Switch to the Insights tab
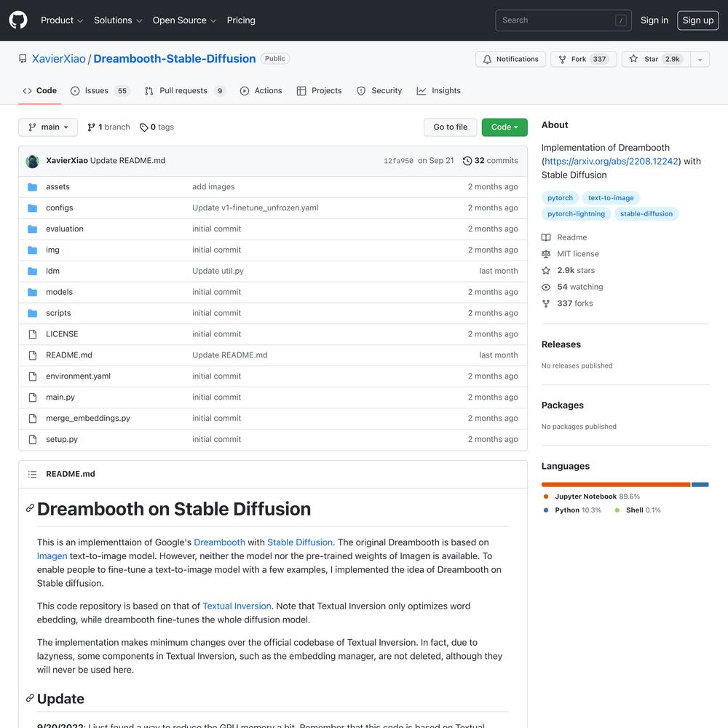The width and height of the screenshot is (728, 728). (439, 91)
